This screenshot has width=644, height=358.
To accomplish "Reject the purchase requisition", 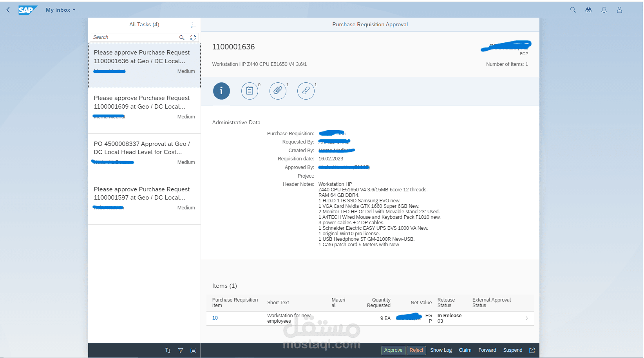I will pos(416,350).
